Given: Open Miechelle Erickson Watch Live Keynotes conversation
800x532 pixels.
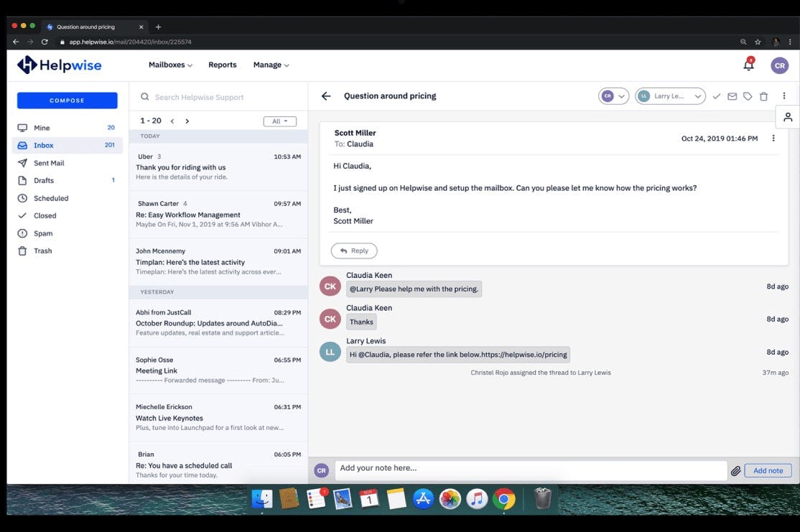Looking at the screenshot, I should pyautogui.click(x=218, y=418).
